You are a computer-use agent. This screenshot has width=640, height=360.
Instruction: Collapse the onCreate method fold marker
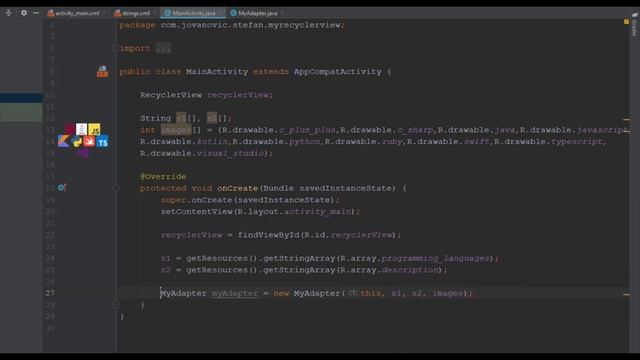point(116,188)
